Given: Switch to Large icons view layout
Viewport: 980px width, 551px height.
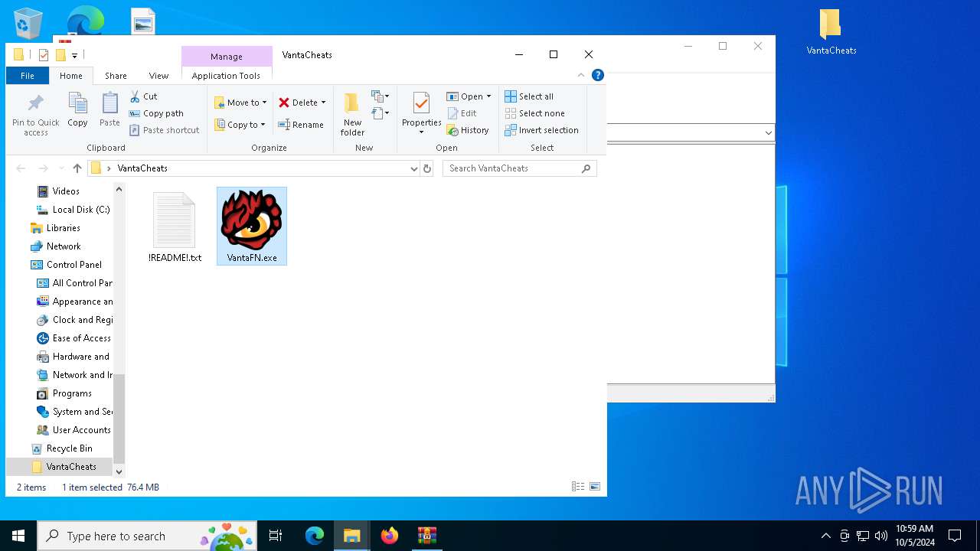Looking at the screenshot, I should 595,487.
